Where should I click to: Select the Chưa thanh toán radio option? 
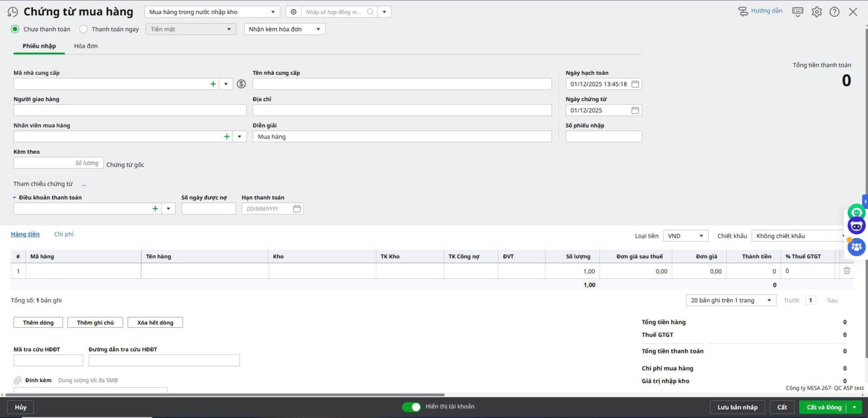click(x=15, y=29)
